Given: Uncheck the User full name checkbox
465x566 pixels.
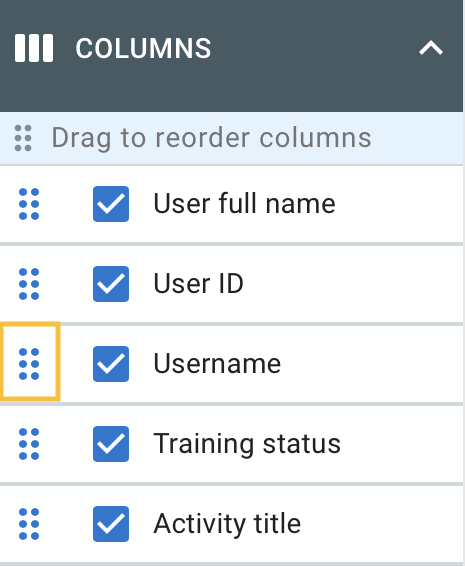Looking at the screenshot, I should click(111, 204).
